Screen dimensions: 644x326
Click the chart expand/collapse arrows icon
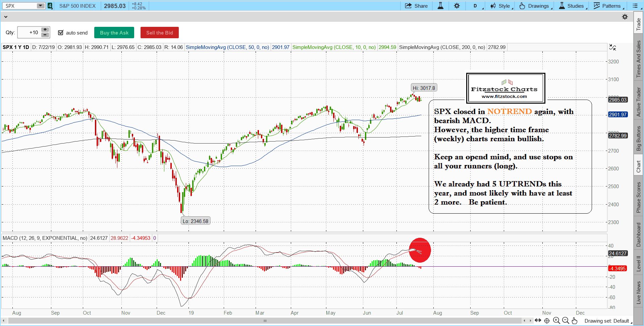612,47
